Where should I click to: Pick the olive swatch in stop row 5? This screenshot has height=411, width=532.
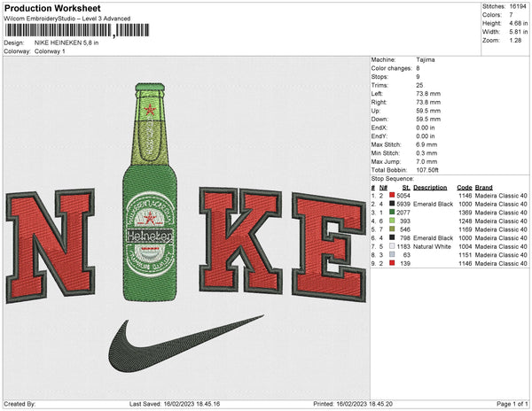pos(392,229)
